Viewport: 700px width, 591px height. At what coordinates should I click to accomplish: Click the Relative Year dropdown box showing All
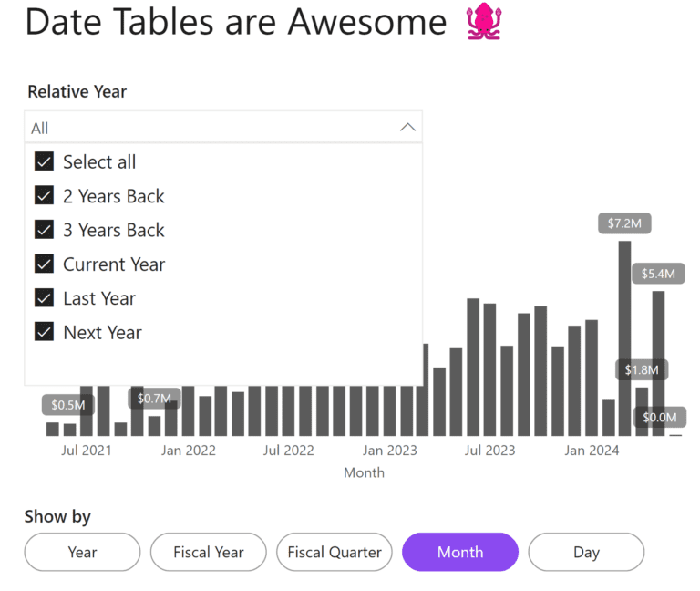pos(210,128)
